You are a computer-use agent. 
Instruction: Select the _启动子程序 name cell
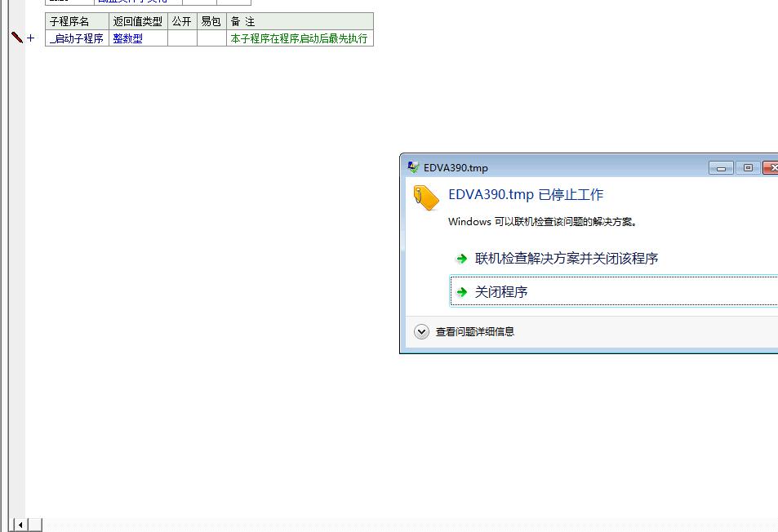pos(77,38)
